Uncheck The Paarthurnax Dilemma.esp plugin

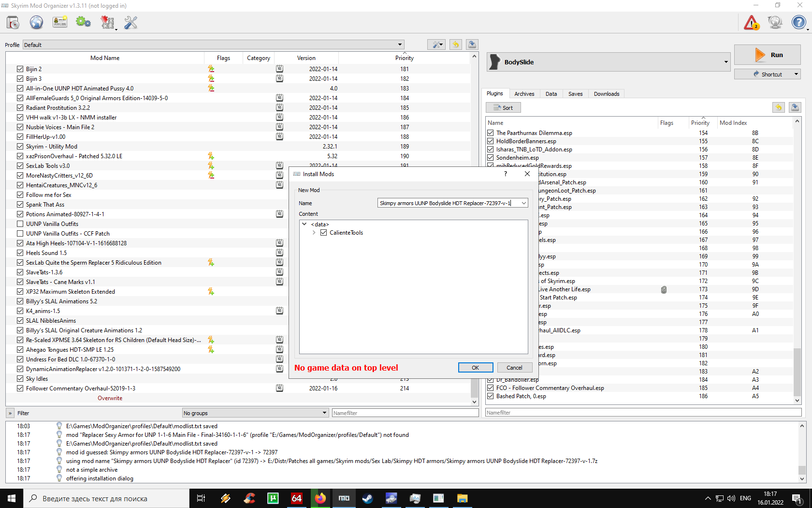click(491, 133)
